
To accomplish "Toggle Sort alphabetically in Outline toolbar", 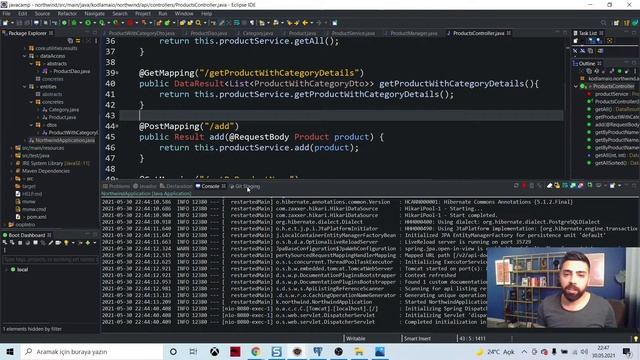I will tap(596, 71).
